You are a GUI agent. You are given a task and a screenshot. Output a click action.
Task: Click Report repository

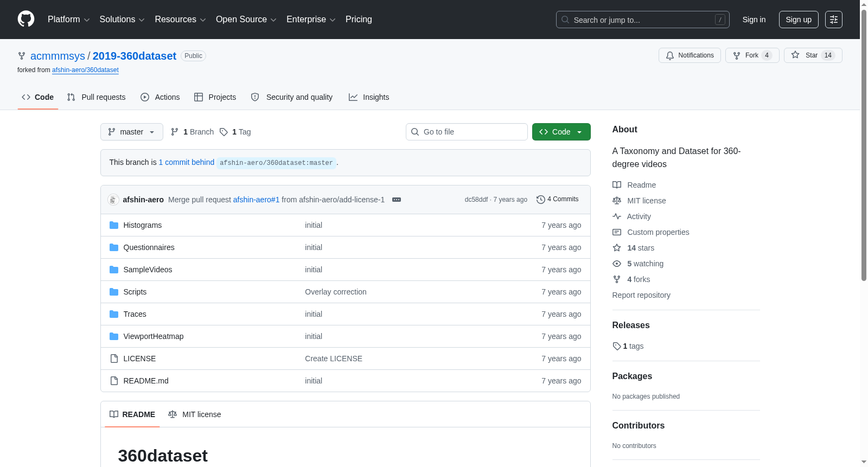pos(641,295)
